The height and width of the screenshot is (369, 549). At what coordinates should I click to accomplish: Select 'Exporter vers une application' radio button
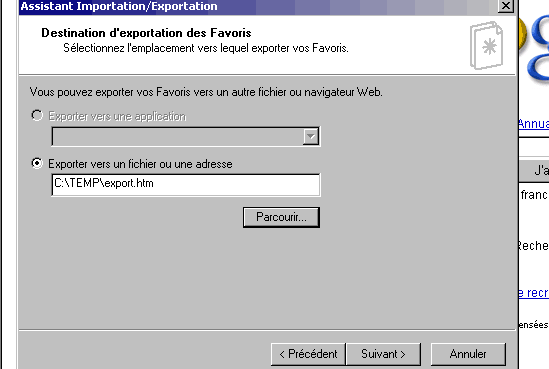37,115
